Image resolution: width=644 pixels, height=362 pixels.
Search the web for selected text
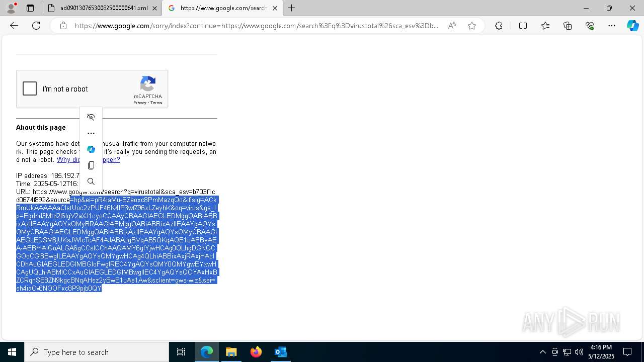pyautogui.click(x=91, y=182)
